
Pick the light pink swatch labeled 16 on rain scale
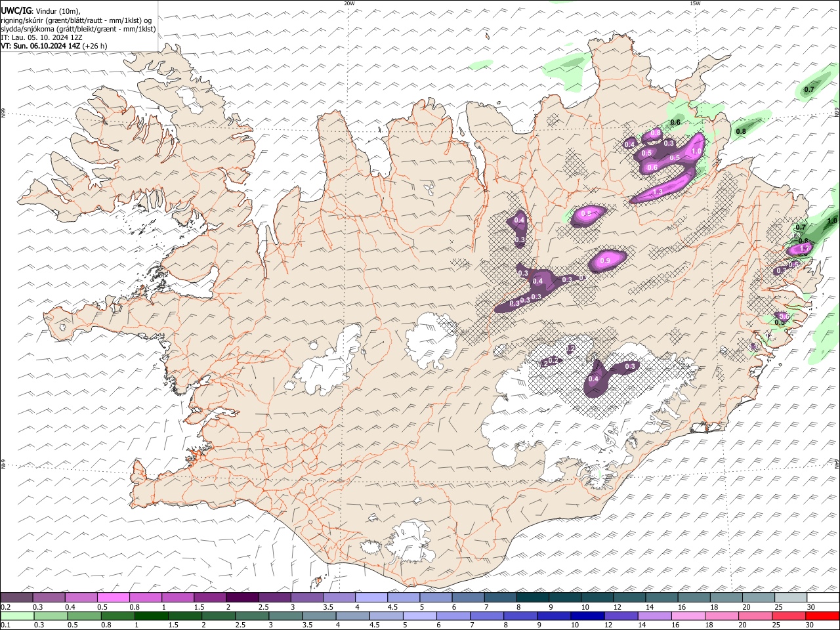click(x=688, y=616)
